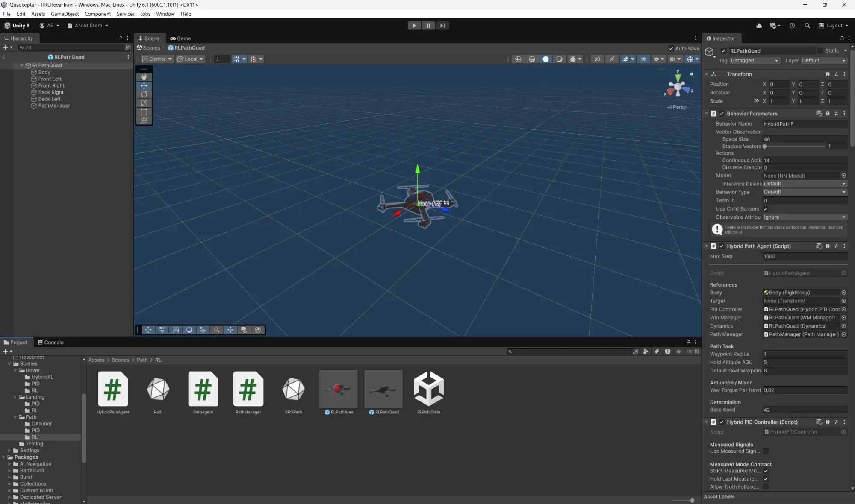Toggle Use Measured Signals checkbox
Image resolution: width=855 pixels, height=504 pixels.
coord(766,451)
